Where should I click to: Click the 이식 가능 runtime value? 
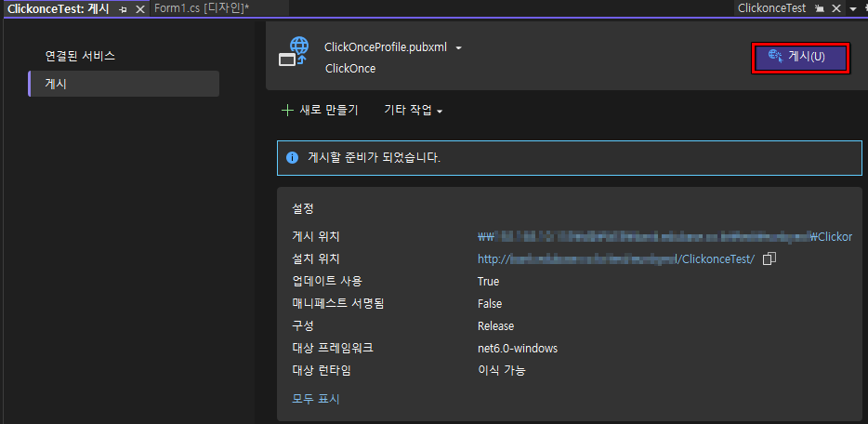pos(502,371)
